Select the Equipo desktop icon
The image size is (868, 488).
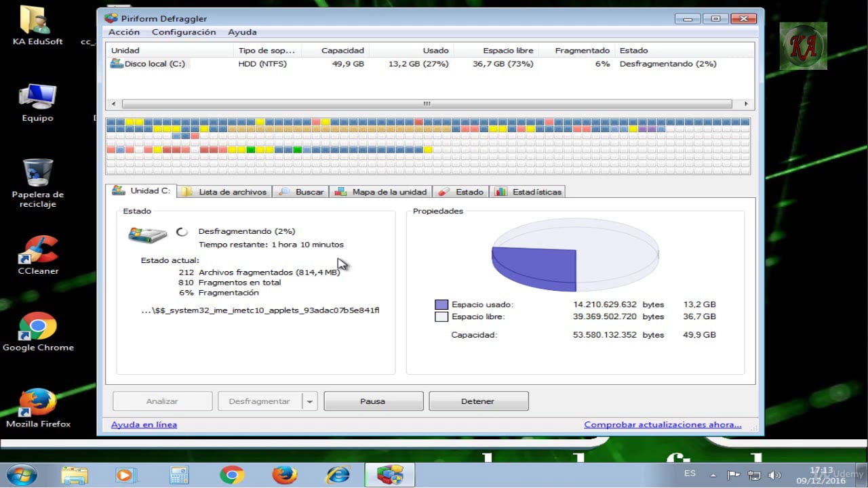pos(37,103)
